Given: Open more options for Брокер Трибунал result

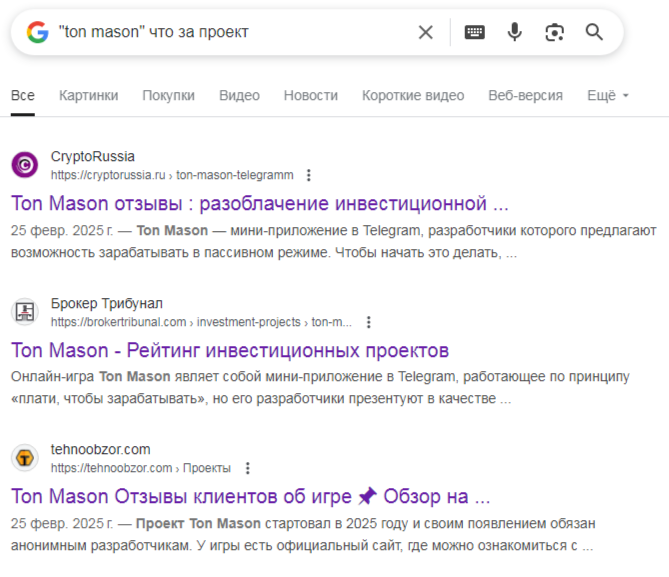Looking at the screenshot, I should [x=368, y=322].
